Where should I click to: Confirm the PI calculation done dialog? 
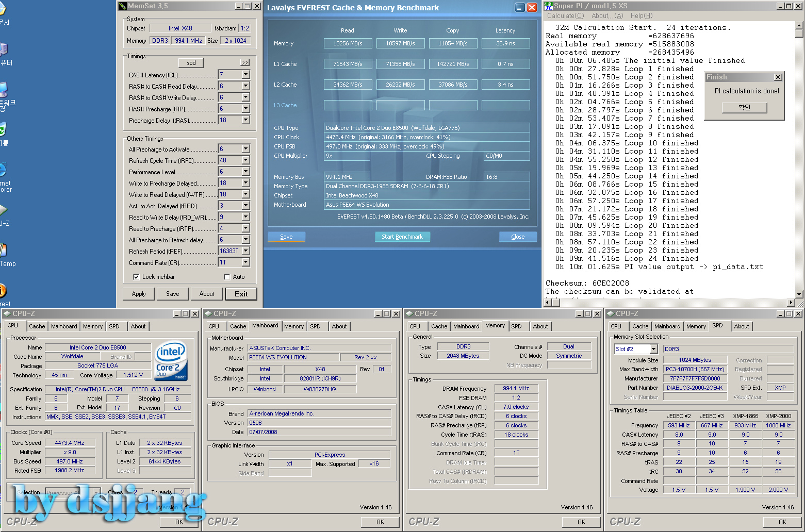click(744, 107)
